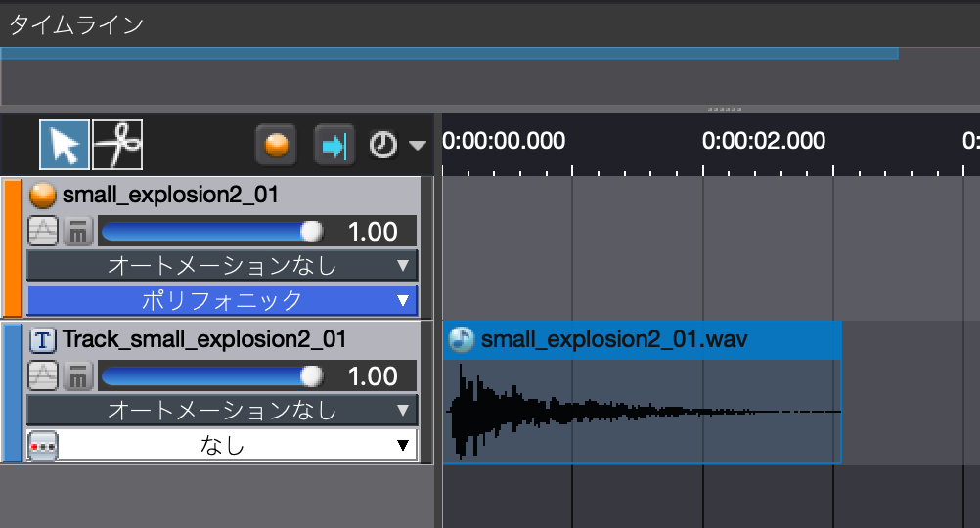
Task: Open the ポリフォニック dropdown
Action: click(222, 300)
